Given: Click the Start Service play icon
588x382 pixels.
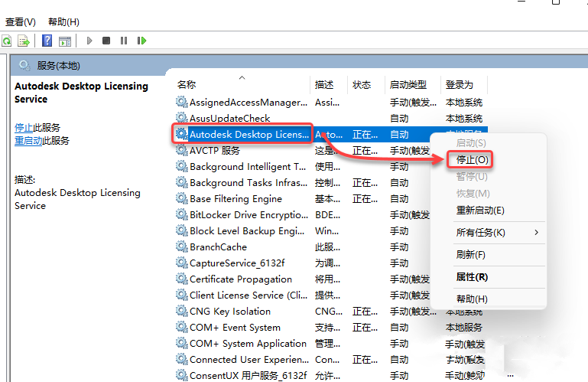Looking at the screenshot, I should point(89,41).
